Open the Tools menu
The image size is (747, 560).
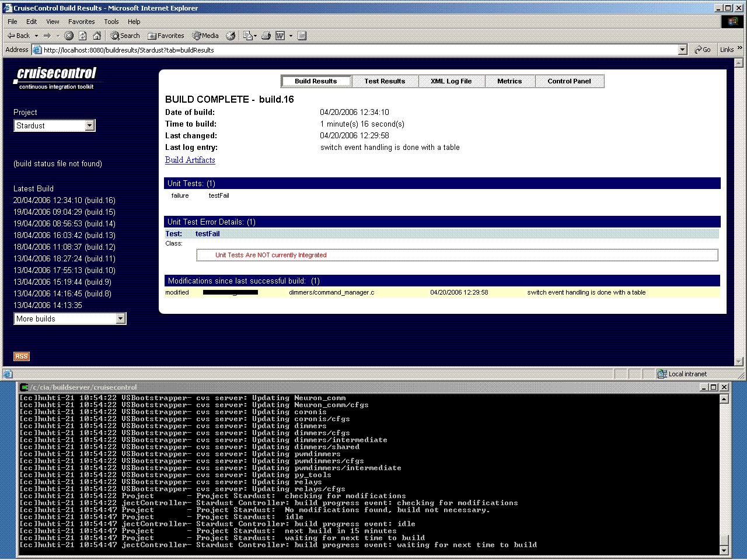[111, 22]
